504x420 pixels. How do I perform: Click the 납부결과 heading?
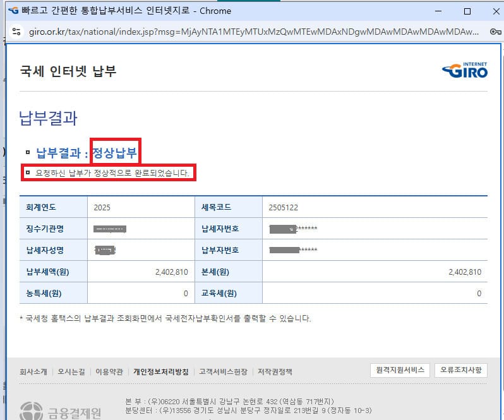tap(48, 118)
